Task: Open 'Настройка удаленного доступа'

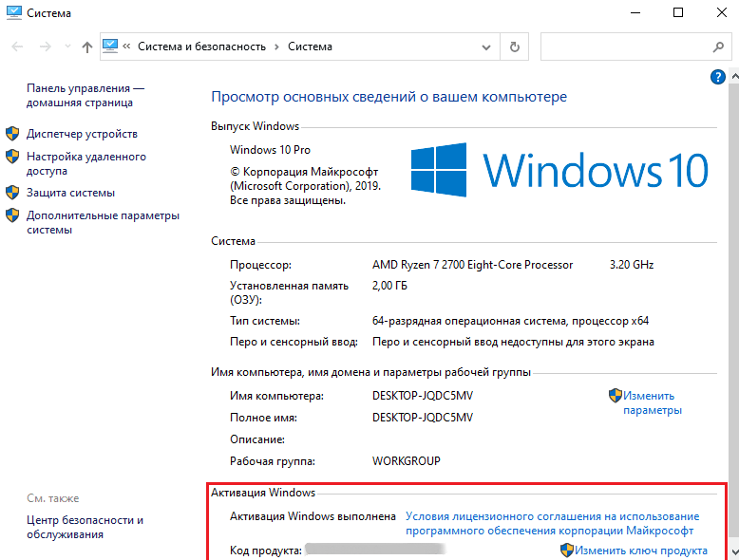Action: click(86, 163)
